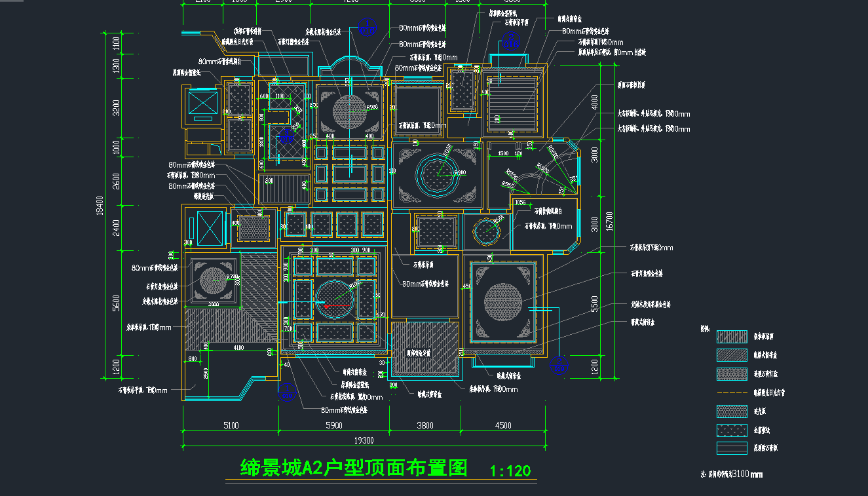Pick the honeycomb-pattern legend sample box
Image resolution: width=868 pixels, height=496 pixels.
(732, 411)
